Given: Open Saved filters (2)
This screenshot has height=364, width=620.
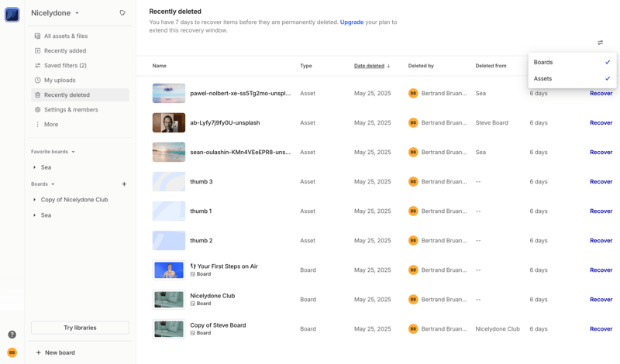Looking at the screenshot, I should coord(65,66).
